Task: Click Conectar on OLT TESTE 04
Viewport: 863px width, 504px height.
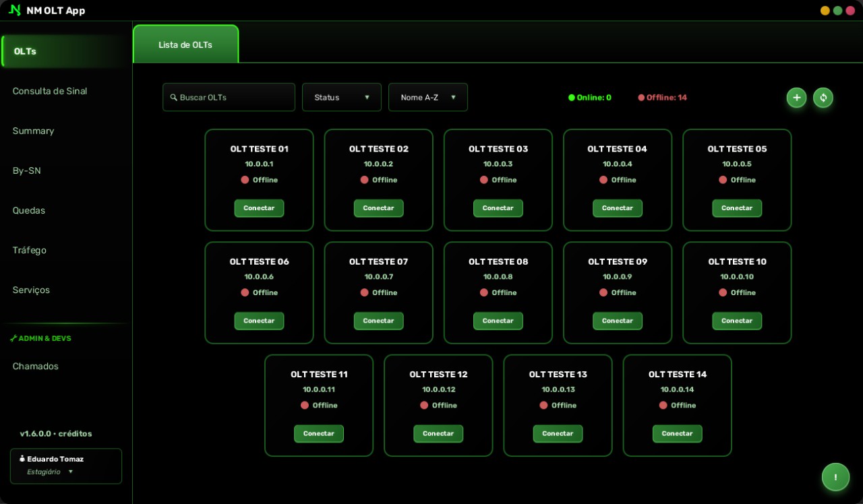Action: point(618,208)
